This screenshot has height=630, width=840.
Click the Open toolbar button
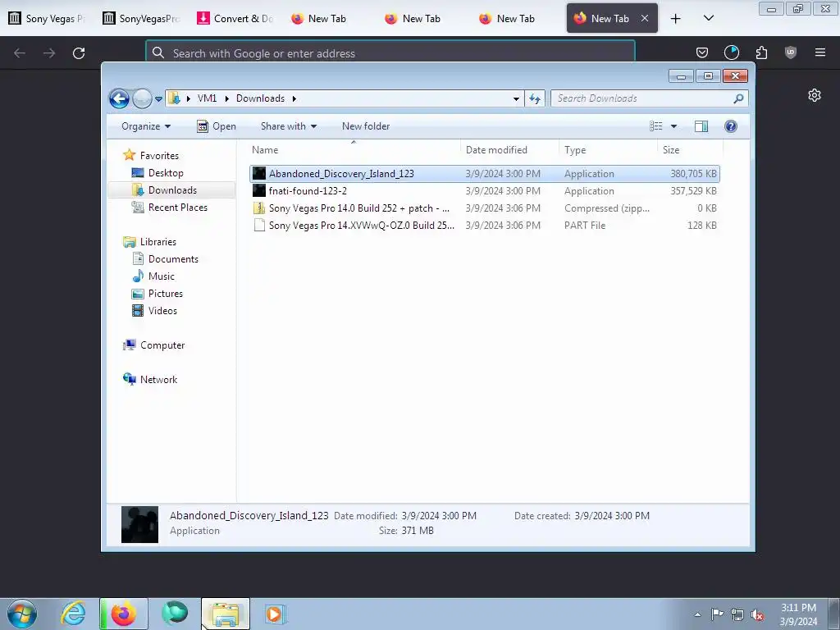coord(217,126)
